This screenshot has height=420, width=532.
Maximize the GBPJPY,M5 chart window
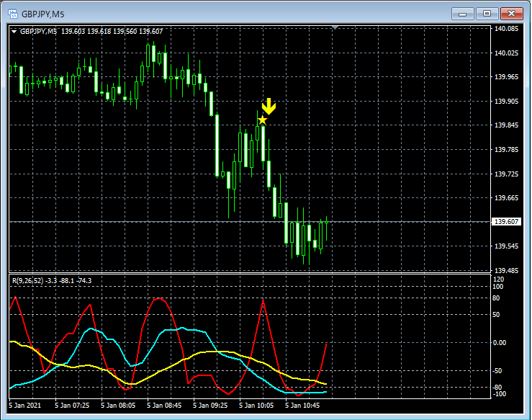coord(487,14)
